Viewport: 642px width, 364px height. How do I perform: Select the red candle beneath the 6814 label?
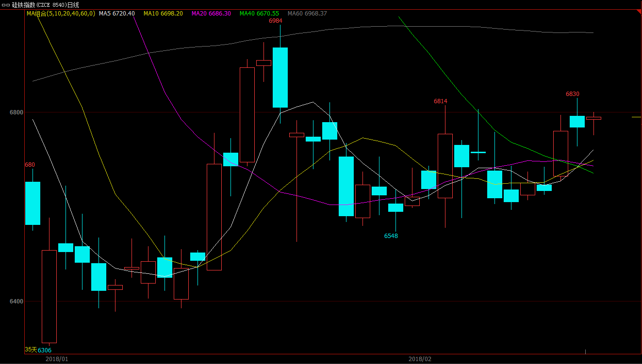(x=445, y=166)
